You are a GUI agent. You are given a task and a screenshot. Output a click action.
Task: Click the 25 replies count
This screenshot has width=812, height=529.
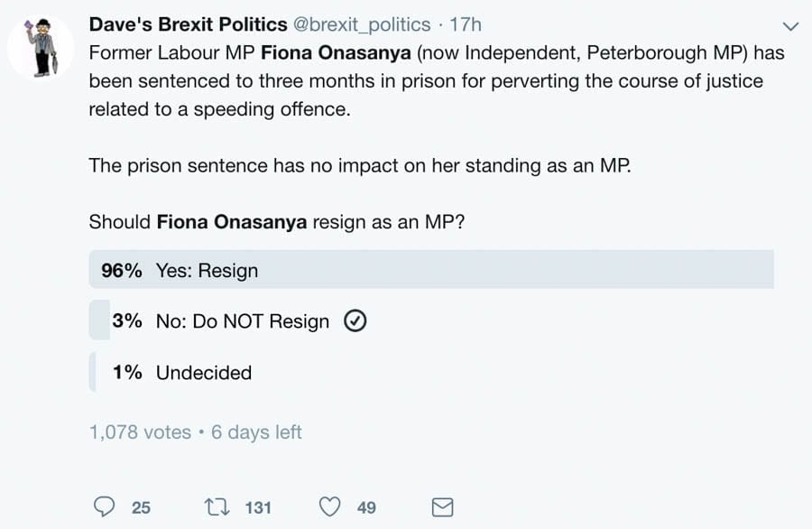tap(141, 507)
